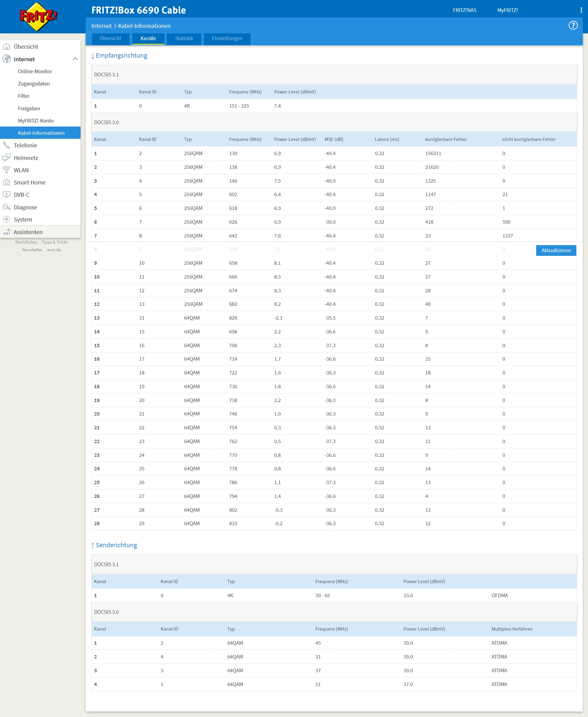Viewport: 588px width, 717px height.
Task: Click the FRITZ! logo
Action: (x=39, y=17)
